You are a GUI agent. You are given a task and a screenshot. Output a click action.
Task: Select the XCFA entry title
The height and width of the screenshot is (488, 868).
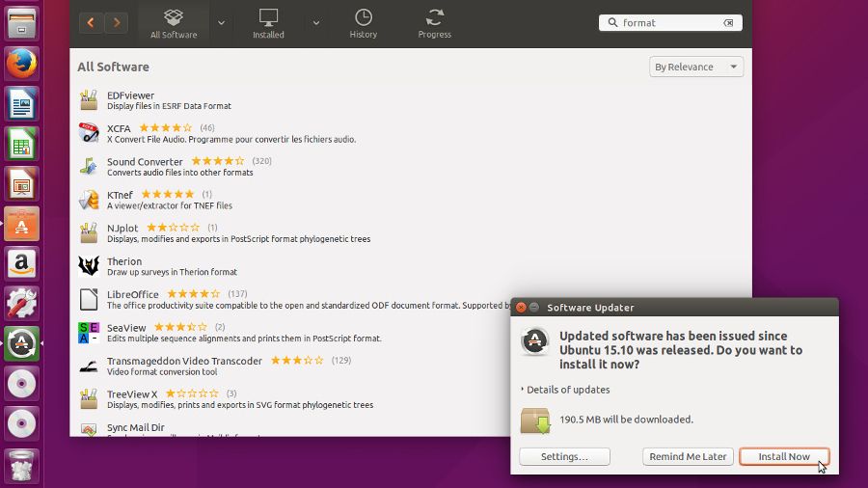(119, 128)
